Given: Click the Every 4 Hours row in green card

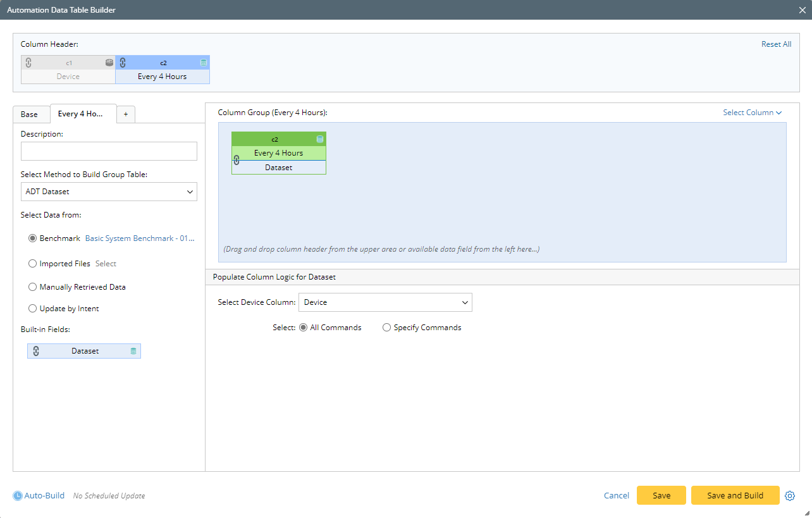Looking at the screenshot, I should click(x=279, y=153).
